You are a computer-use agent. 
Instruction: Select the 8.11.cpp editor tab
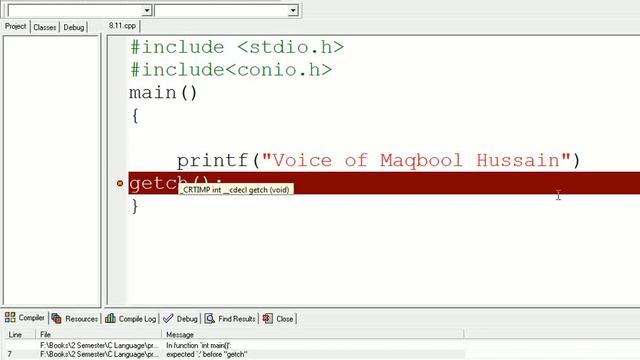[x=122, y=26]
